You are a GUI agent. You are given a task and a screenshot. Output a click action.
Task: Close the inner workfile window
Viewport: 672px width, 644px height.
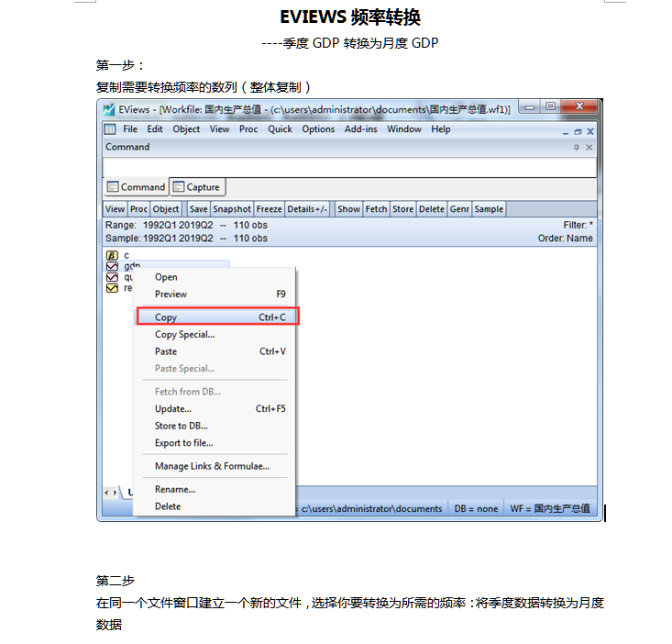pyautogui.click(x=590, y=131)
